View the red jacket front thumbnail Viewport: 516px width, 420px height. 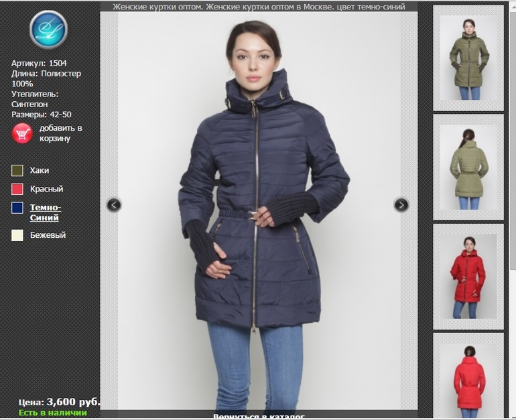pos(468,276)
